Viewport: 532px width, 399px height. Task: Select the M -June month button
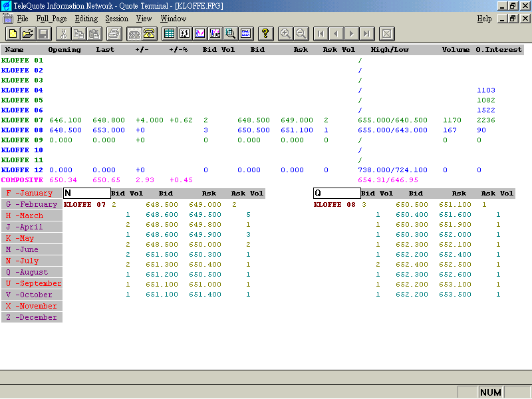click(32, 249)
